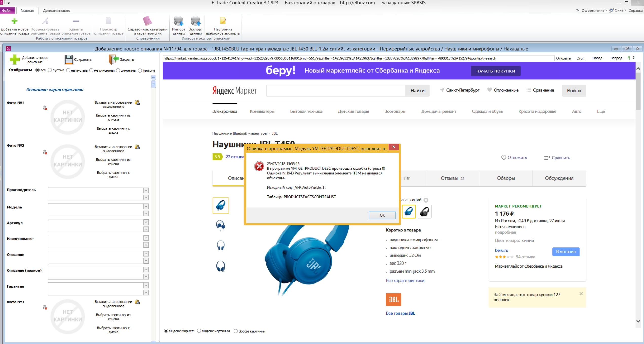Select the black headphone color swatch
This screenshot has width=644, height=344.
click(424, 211)
